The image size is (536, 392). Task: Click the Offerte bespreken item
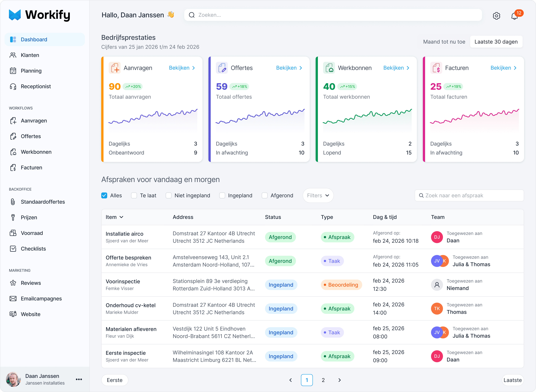point(128,258)
